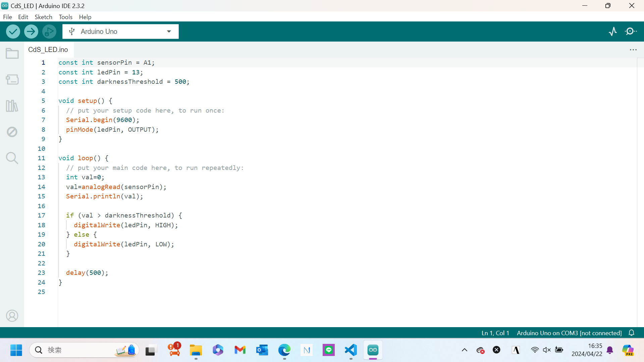This screenshot has height=362, width=644.
Task: Open the Search sidebar panel
Action: [x=12, y=158]
